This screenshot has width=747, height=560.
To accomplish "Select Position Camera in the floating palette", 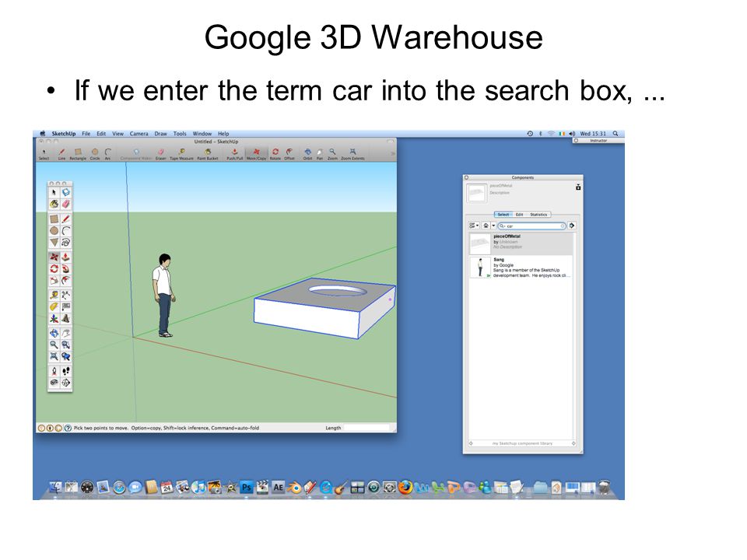I will pyautogui.click(x=54, y=371).
